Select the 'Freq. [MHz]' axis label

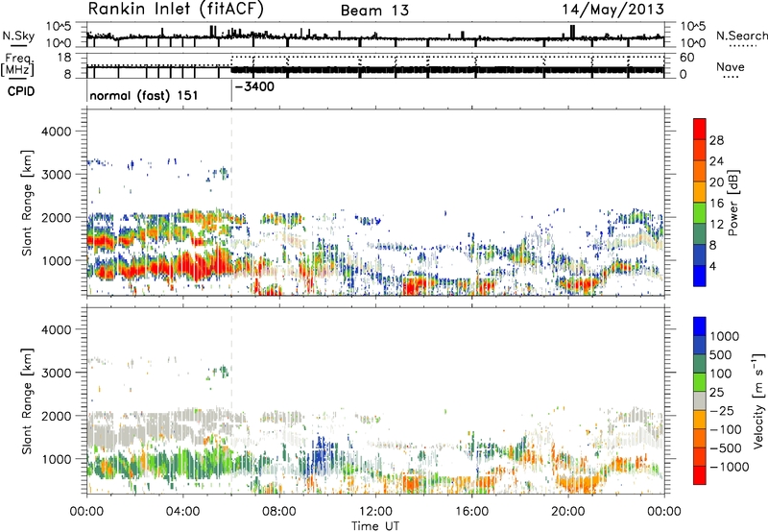point(18,65)
